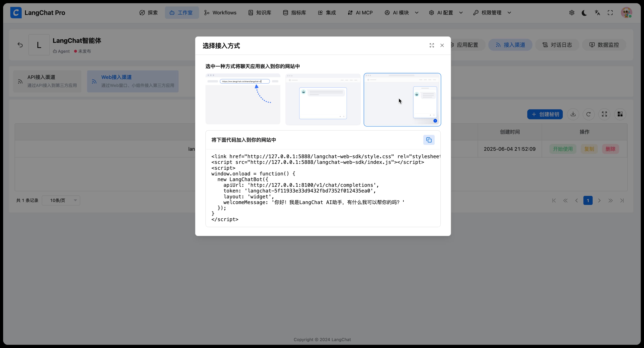644x348 pixels.
Task: Open the user avatar menu
Action: (x=626, y=12)
